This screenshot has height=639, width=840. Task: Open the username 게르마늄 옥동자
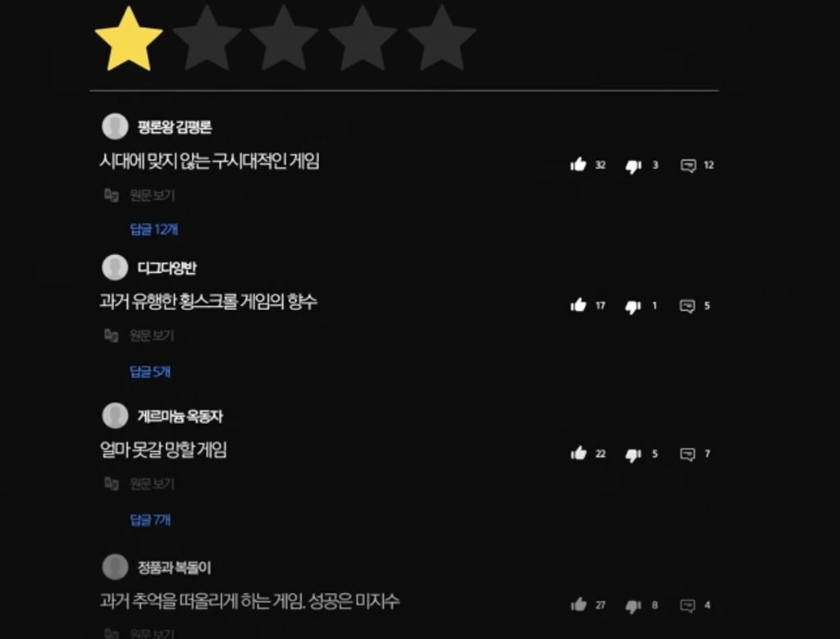click(x=180, y=416)
